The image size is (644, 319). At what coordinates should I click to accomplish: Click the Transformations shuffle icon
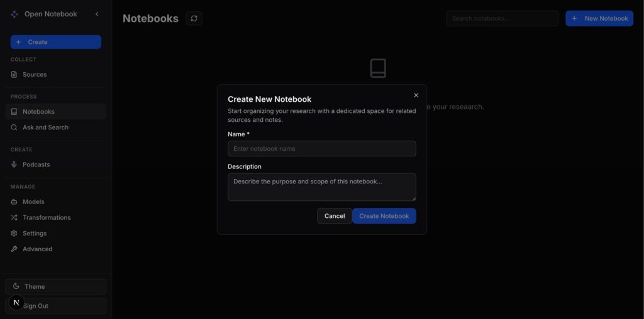point(14,217)
